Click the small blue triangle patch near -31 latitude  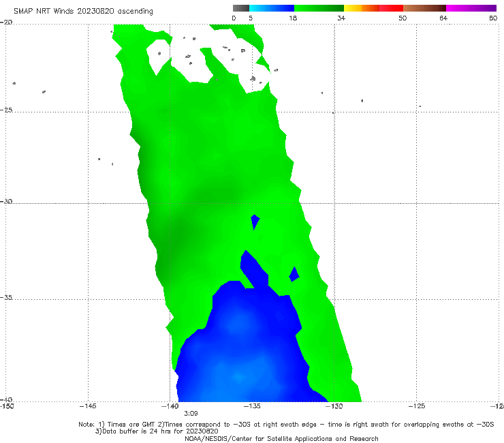tap(255, 221)
